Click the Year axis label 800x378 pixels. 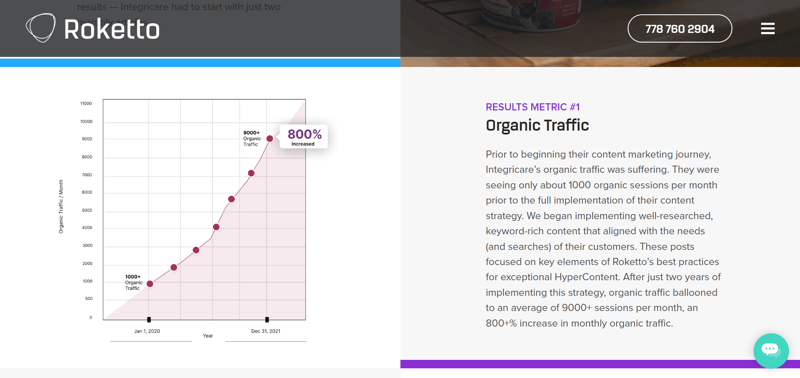click(208, 336)
